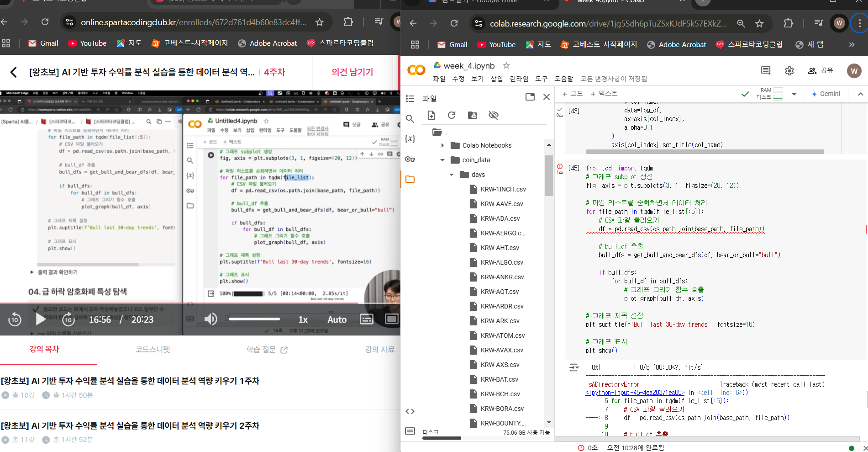Change playback speed 1x

303,319
